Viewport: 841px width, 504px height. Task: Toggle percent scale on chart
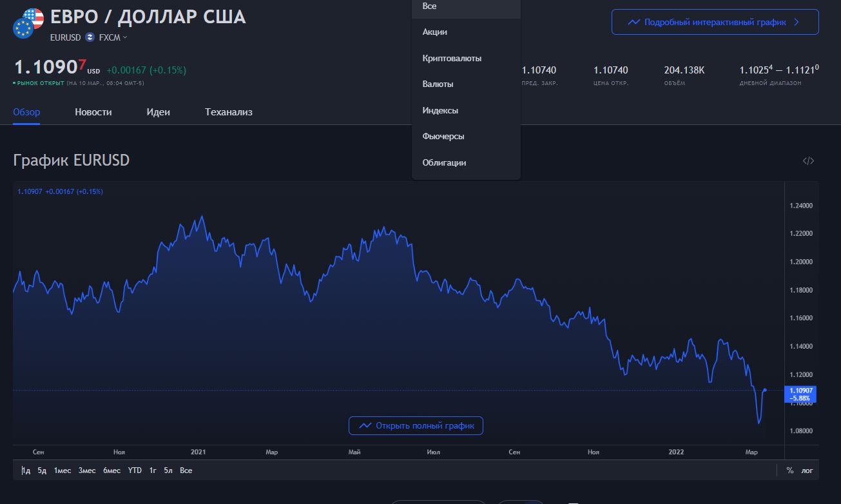click(790, 470)
